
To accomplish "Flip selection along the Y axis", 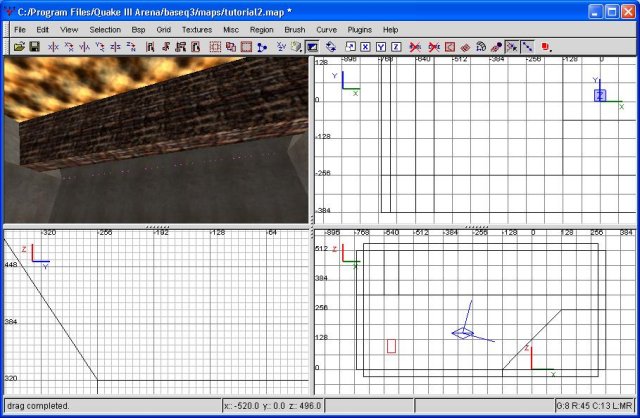I will [x=84, y=47].
